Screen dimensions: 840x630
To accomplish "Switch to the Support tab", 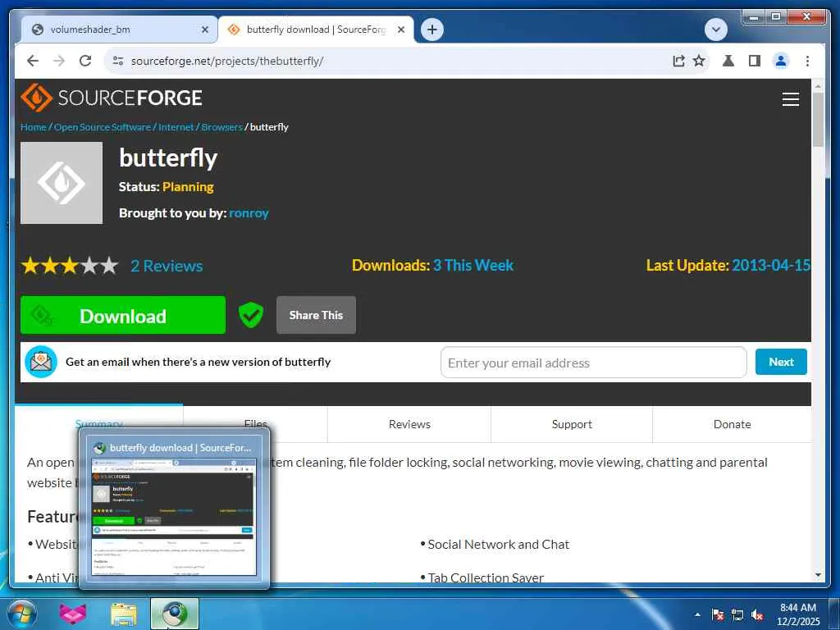I will (572, 424).
